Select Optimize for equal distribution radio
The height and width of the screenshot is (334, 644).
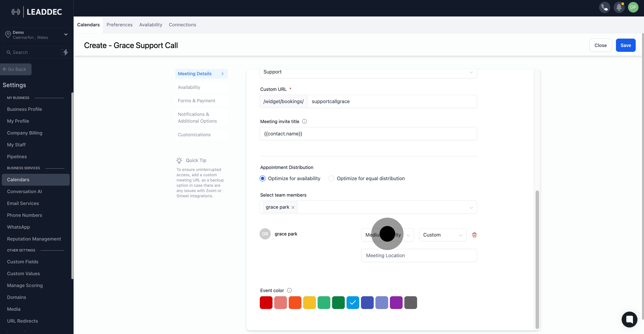click(331, 178)
